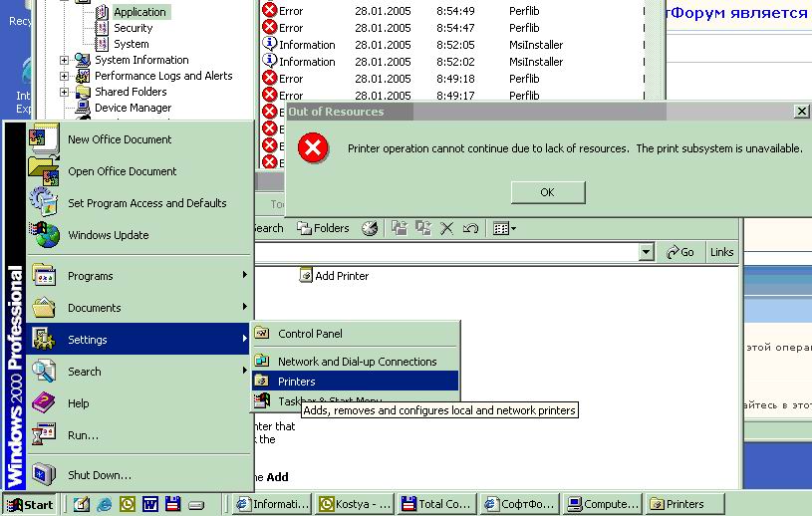Click the Copy To toolbar icon
812x516 pixels.
pyautogui.click(x=423, y=228)
